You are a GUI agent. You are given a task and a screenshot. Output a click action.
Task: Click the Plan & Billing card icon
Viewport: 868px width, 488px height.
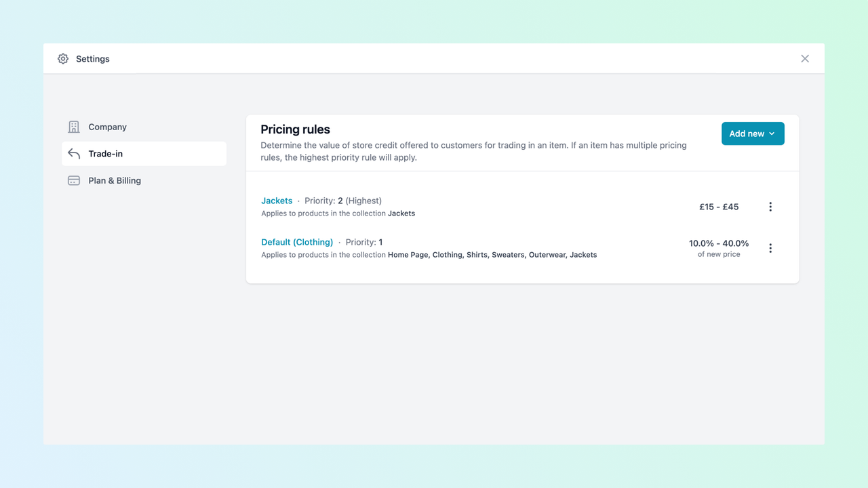(x=73, y=180)
